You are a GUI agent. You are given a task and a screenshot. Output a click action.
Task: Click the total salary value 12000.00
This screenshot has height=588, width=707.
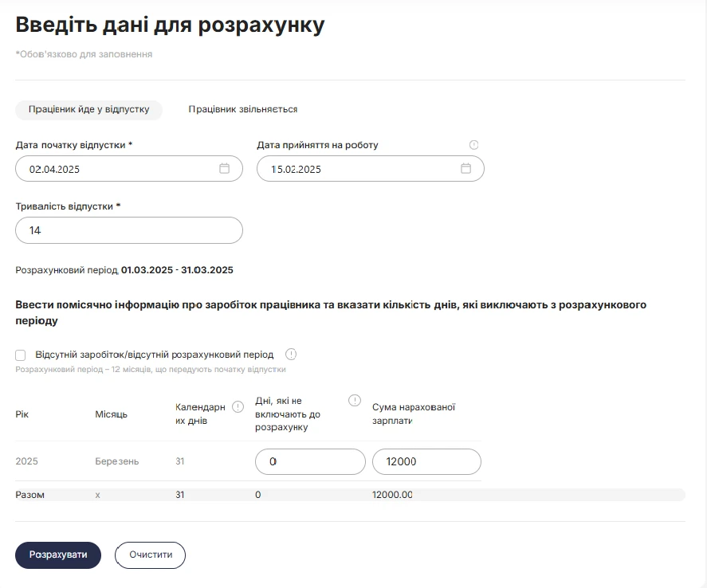pyautogui.click(x=392, y=495)
